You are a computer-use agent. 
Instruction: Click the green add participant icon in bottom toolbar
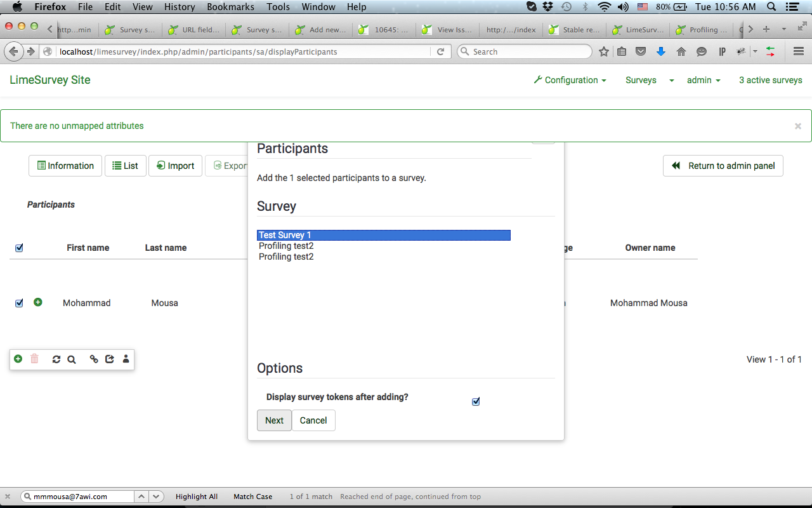18,359
